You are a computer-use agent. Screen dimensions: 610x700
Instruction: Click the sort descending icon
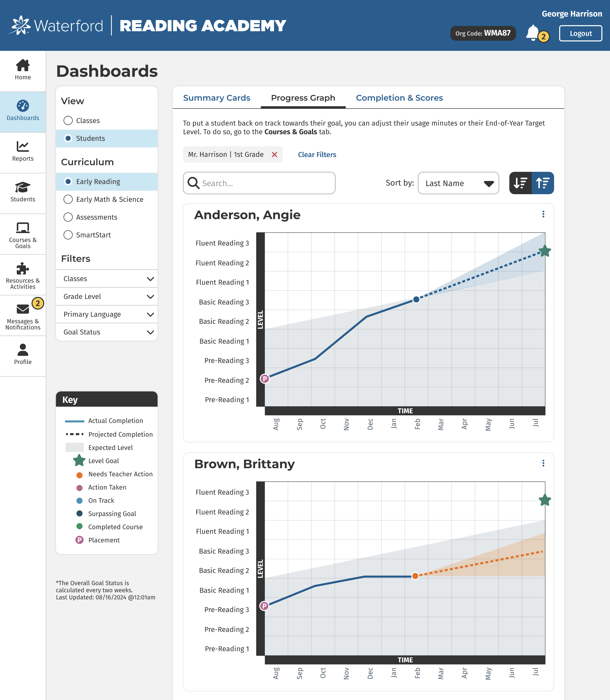521,183
